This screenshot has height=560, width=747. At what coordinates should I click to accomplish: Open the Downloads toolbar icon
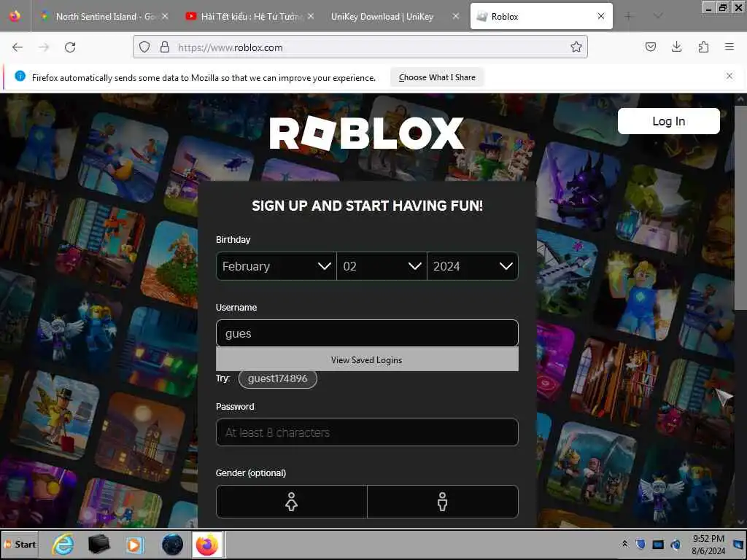(676, 47)
